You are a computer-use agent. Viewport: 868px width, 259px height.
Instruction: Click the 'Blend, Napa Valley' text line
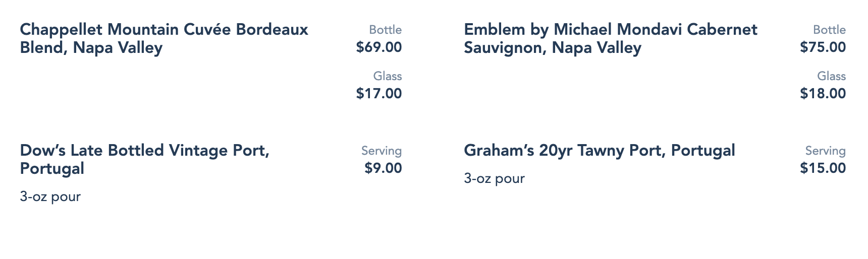click(91, 48)
